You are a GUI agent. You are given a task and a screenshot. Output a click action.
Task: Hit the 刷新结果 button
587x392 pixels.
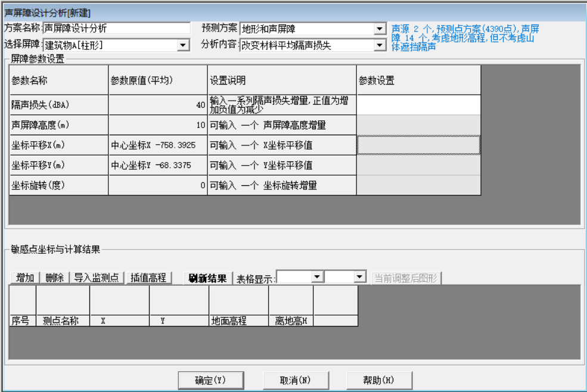point(207,278)
